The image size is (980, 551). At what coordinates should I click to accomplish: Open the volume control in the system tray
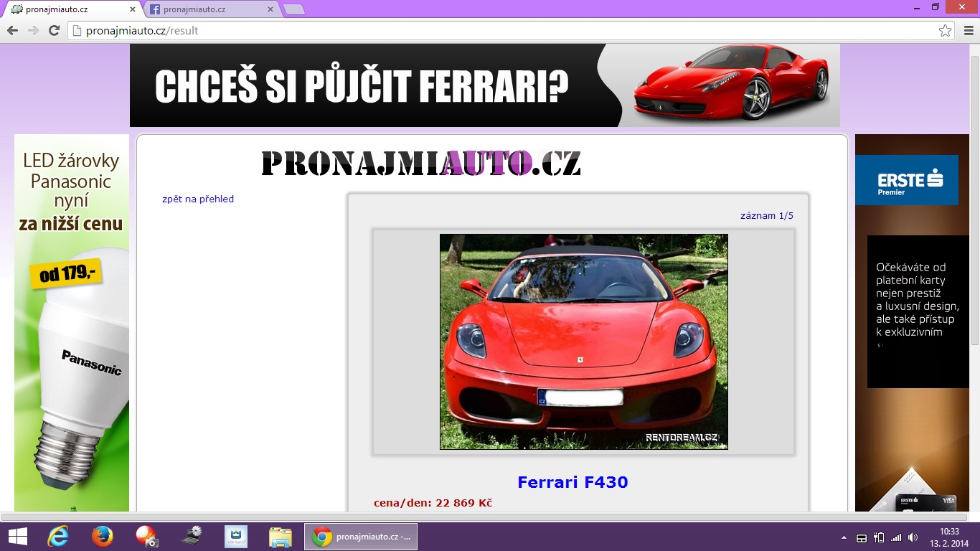912,536
